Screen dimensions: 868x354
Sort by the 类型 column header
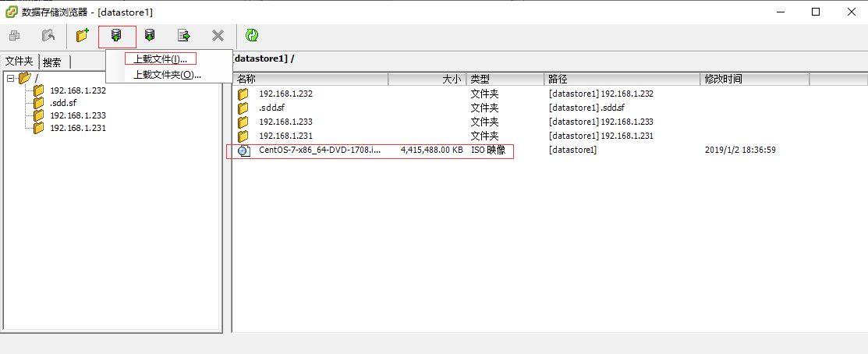click(505, 79)
